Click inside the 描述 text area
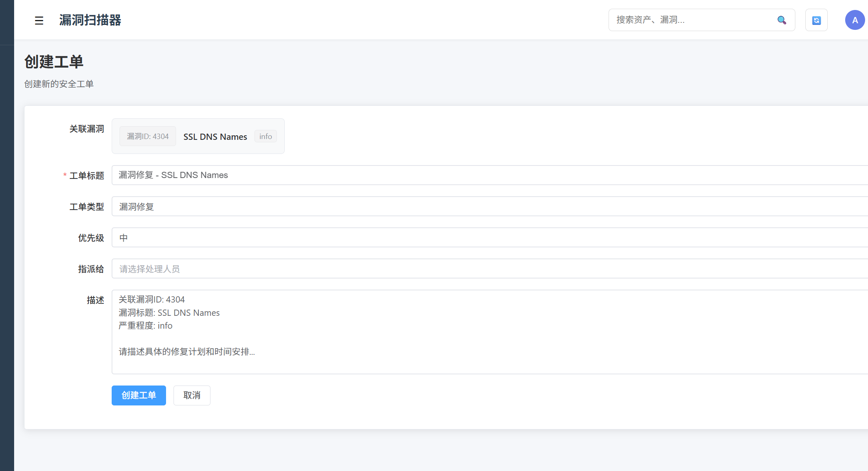The image size is (868, 471). 490,332
